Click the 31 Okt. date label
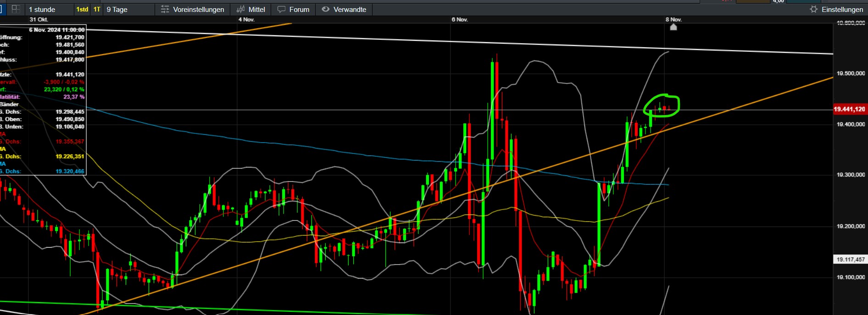Viewport: 868px width, 315px height. [39, 19]
